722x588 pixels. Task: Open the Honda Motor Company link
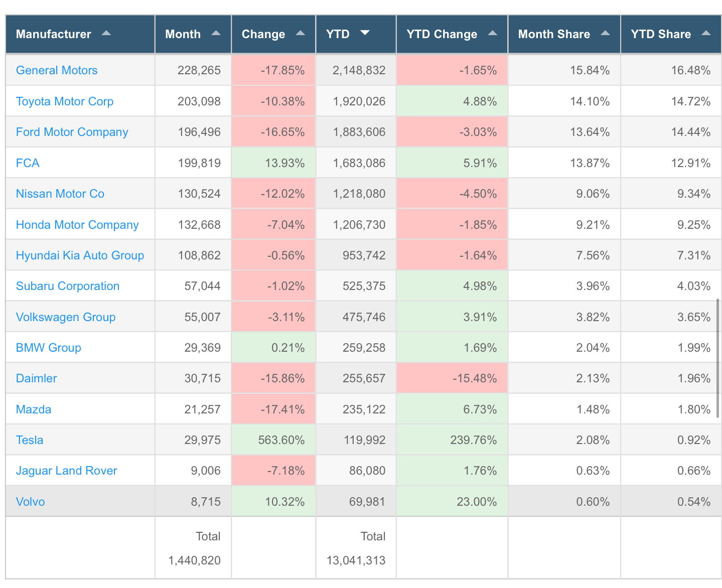pyautogui.click(x=77, y=225)
